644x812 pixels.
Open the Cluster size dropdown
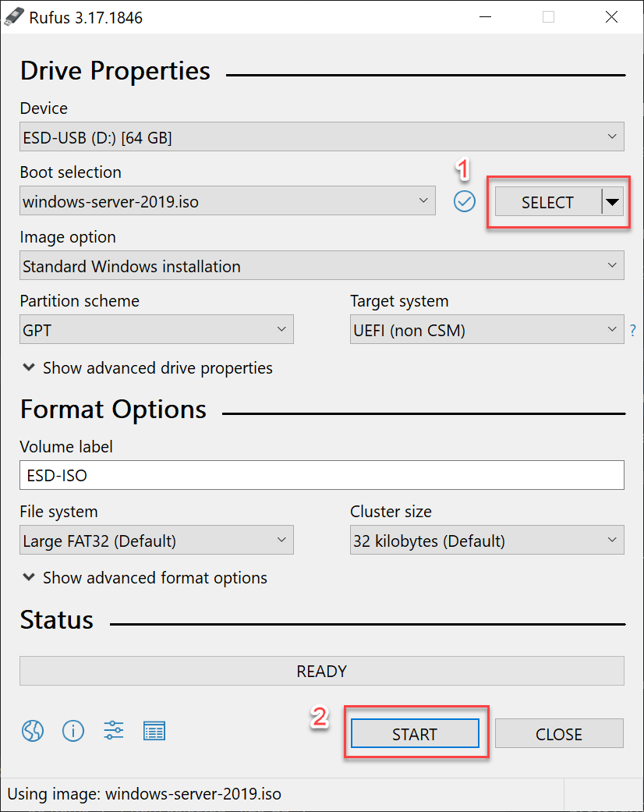point(487,541)
